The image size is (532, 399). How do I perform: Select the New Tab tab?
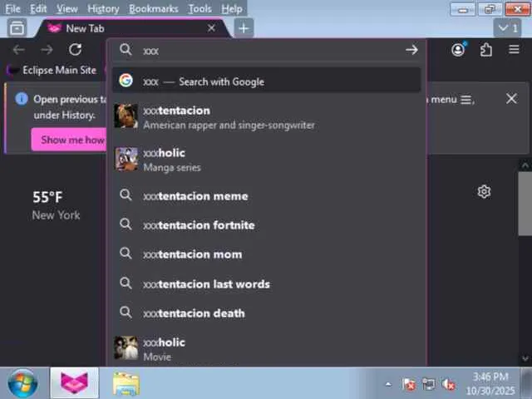(x=132, y=28)
